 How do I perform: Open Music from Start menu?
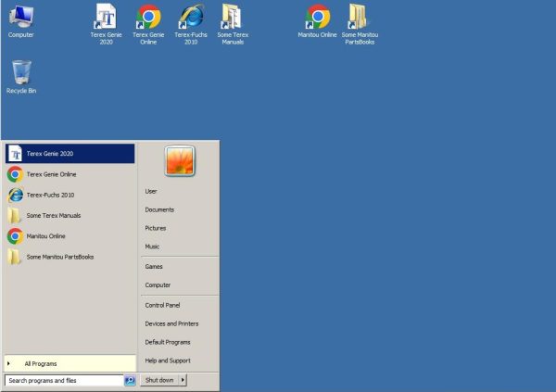pyautogui.click(x=152, y=247)
